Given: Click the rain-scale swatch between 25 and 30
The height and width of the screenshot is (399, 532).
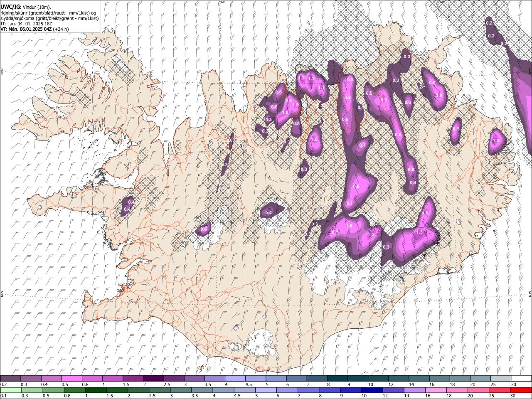Looking at the screenshot, I should pyautogui.click(x=499, y=390).
